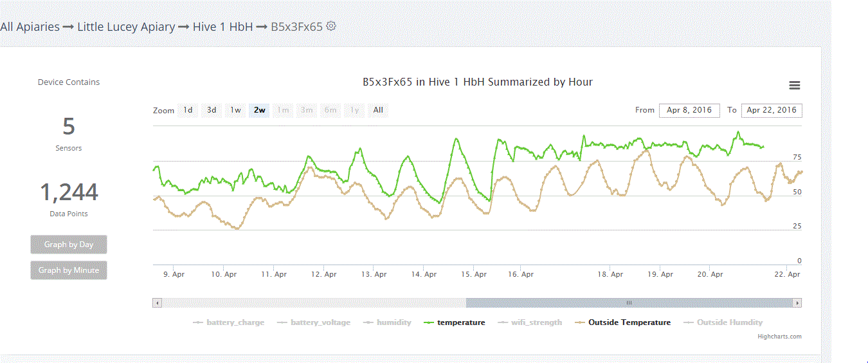Click the scrollbar right arrow button
The height and width of the screenshot is (363, 868).
[x=797, y=302]
